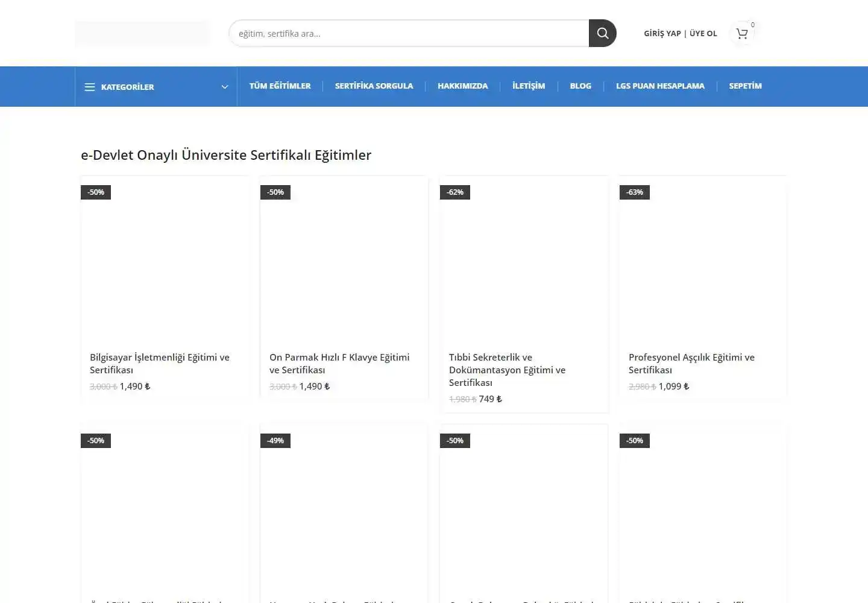Viewport: 868px width, 603px height.
Task: Click the On Parmak Hızlı F Klavye thumbnail
Action: (x=344, y=260)
